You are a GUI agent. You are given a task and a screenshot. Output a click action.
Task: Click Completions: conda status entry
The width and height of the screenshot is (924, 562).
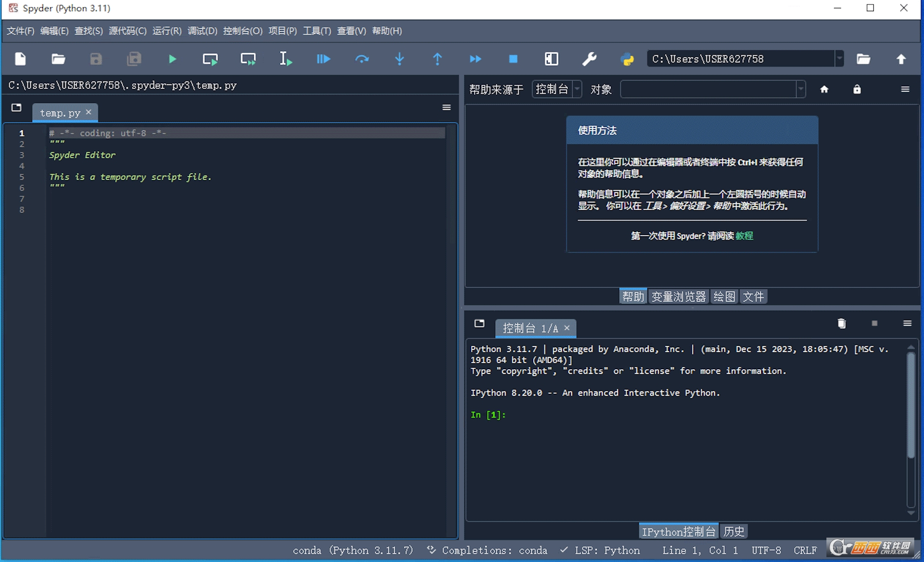click(487, 550)
